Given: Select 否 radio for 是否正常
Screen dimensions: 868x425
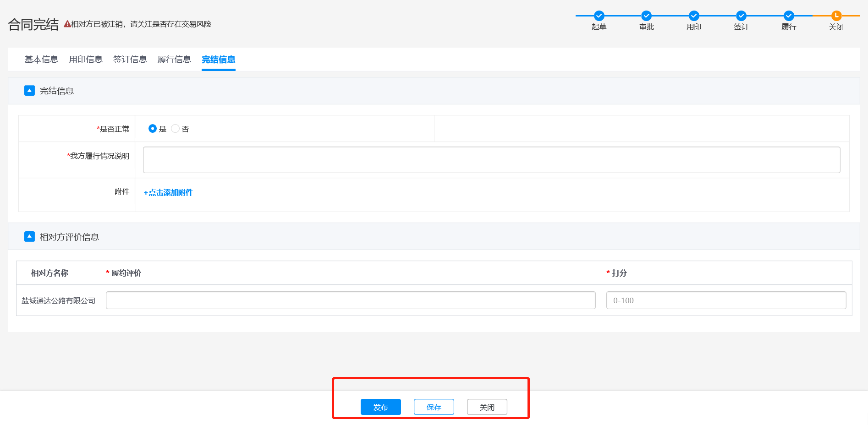Looking at the screenshot, I should pyautogui.click(x=175, y=129).
